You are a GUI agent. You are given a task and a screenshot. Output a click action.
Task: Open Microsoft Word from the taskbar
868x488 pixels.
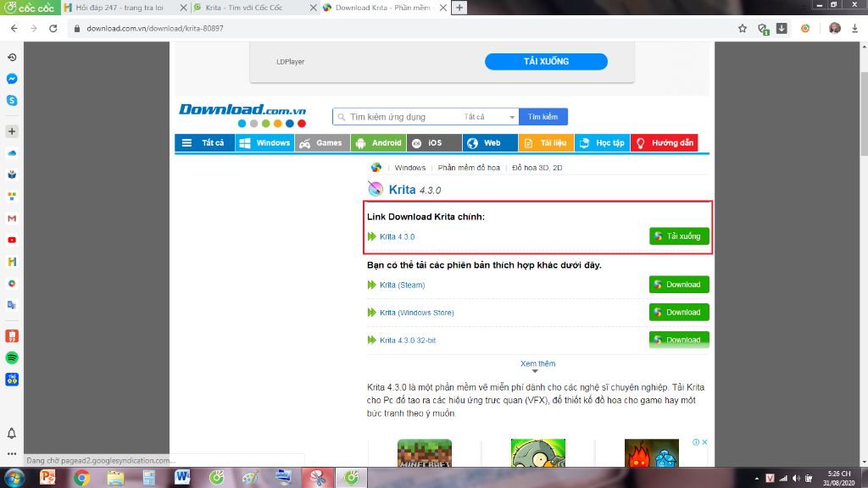(x=182, y=478)
